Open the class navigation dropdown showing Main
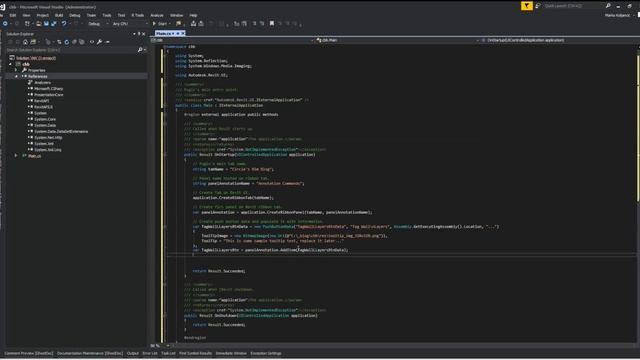This screenshot has height=360, width=640. [x=398, y=40]
